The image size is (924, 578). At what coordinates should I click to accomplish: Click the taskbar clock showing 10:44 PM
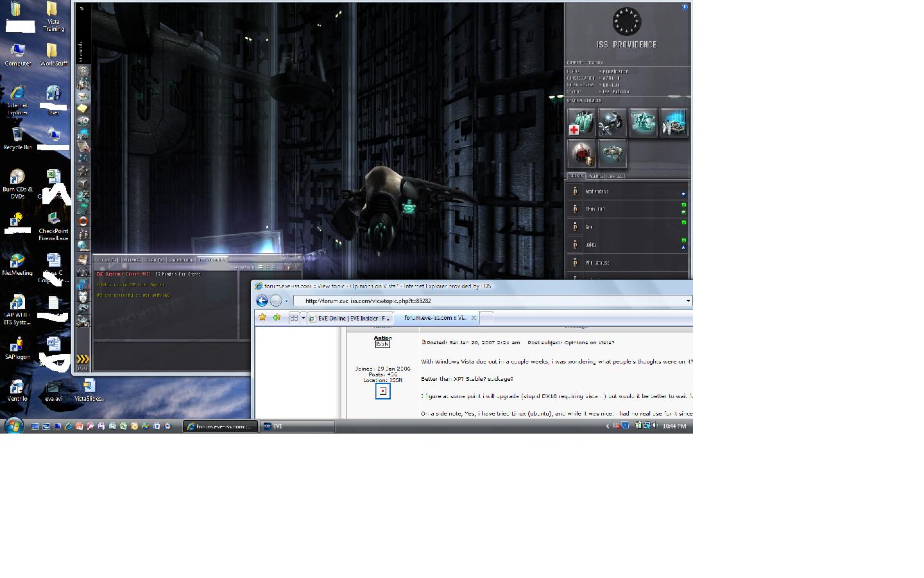click(674, 426)
